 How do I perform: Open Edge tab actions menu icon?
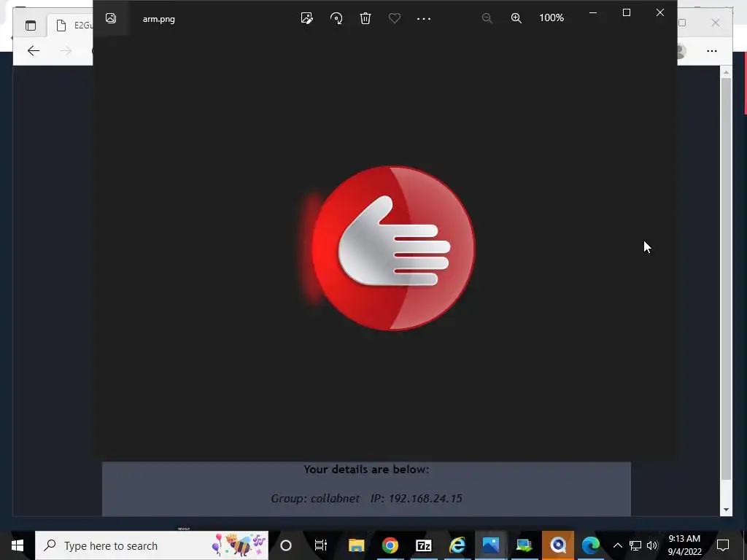tap(31, 26)
